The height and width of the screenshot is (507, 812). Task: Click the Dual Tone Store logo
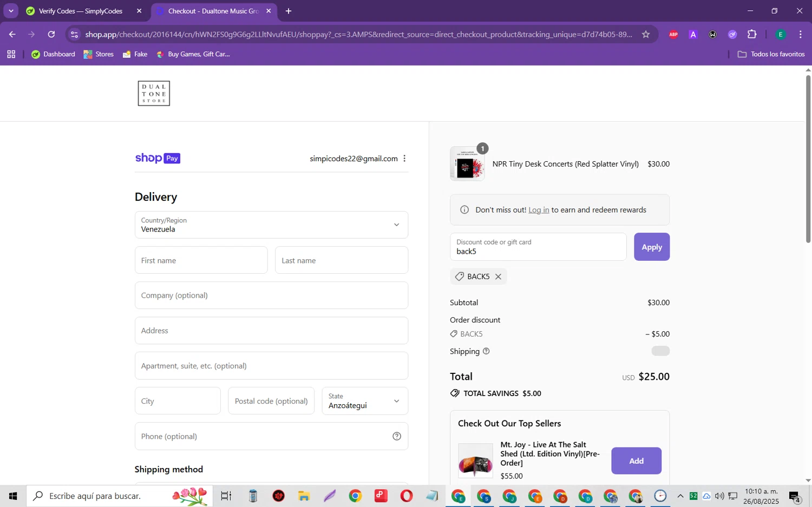point(154,93)
